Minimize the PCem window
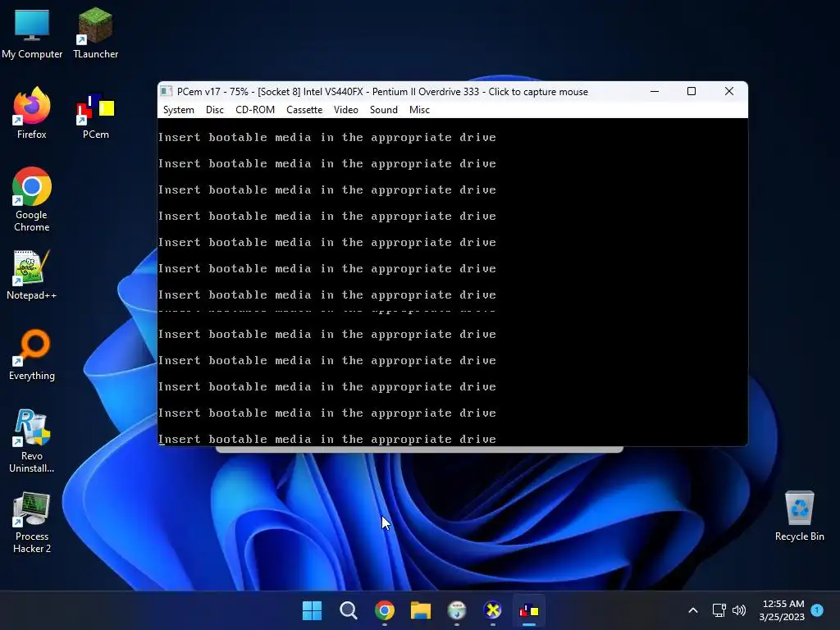 click(654, 92)
